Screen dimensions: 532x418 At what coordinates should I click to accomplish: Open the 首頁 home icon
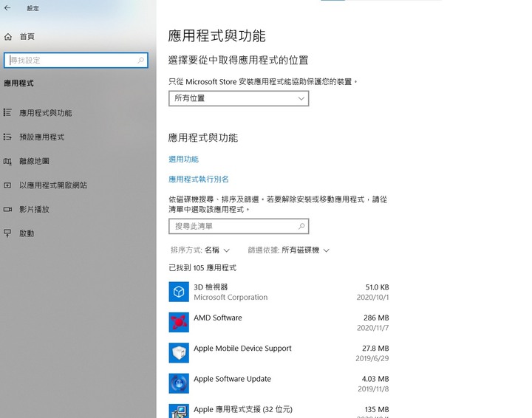tap(8, 37)
